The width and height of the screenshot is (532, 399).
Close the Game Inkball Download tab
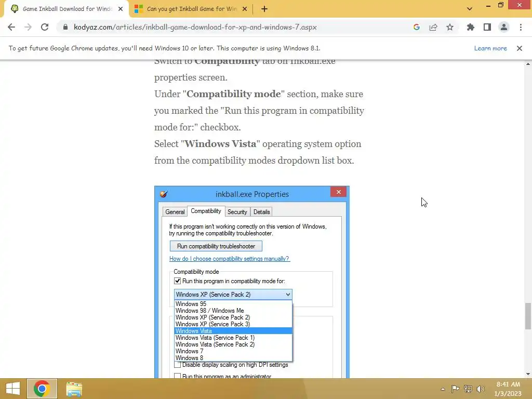tap(121, 9)
